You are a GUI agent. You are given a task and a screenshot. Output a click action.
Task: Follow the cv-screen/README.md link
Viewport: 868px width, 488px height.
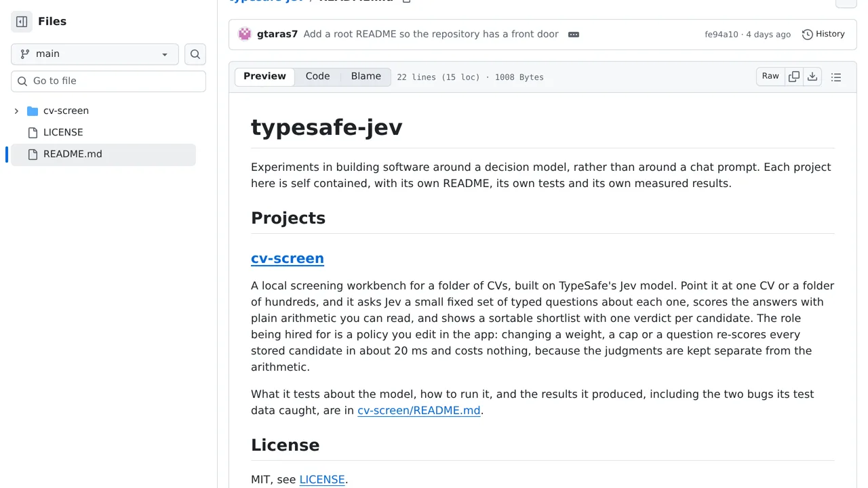click(419, 411)
